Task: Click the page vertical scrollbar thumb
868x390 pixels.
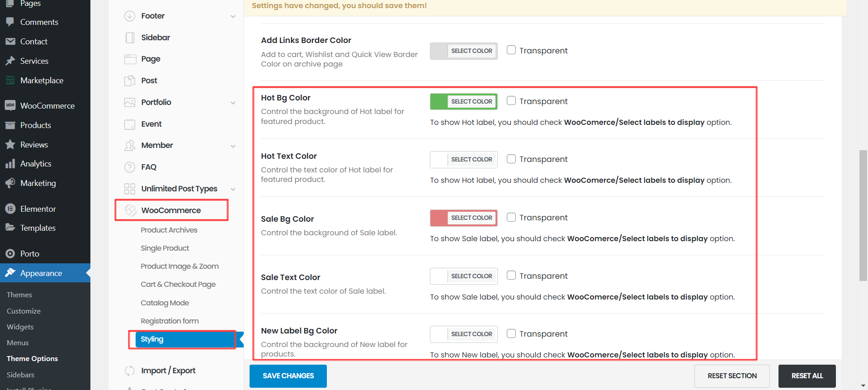Action: (863, 215)
